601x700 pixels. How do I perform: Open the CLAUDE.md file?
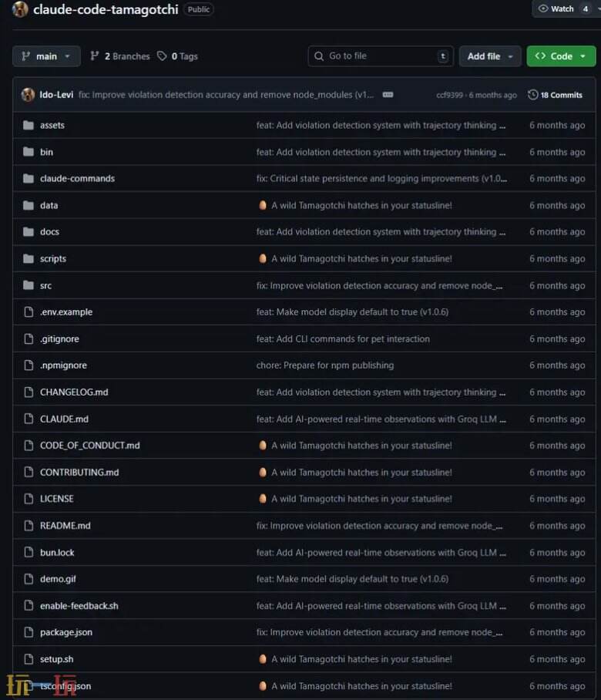(x=64, y=419)
